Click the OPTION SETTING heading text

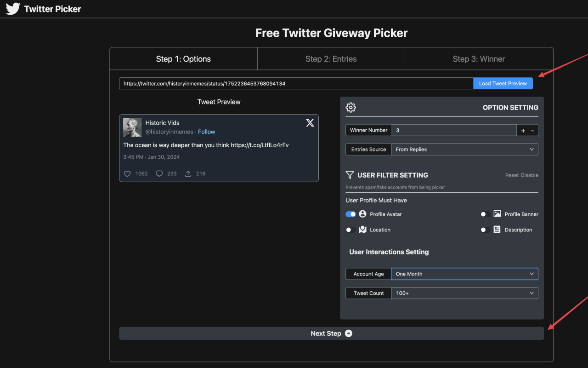tap(510, 107)
